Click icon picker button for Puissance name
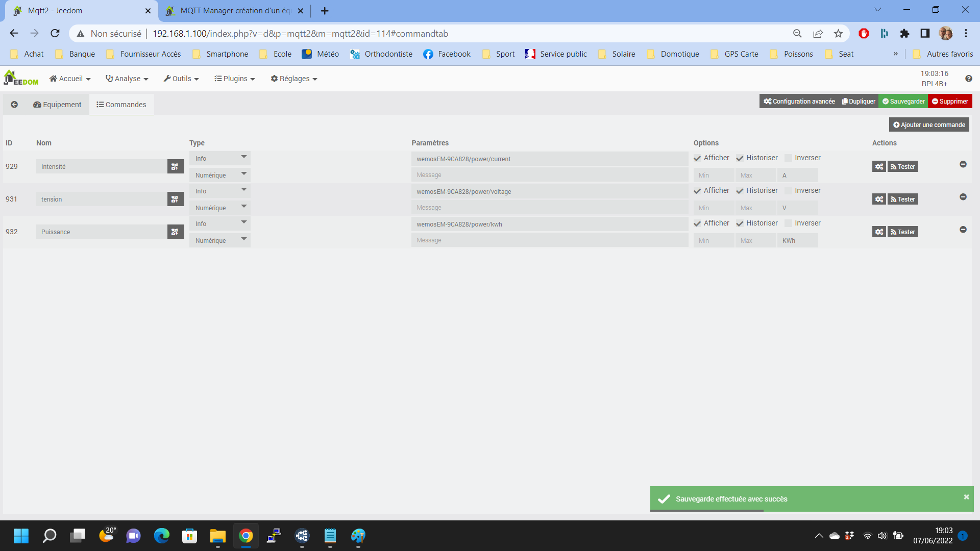The height and width of the screenshot is (551, 980). point(175,232)
